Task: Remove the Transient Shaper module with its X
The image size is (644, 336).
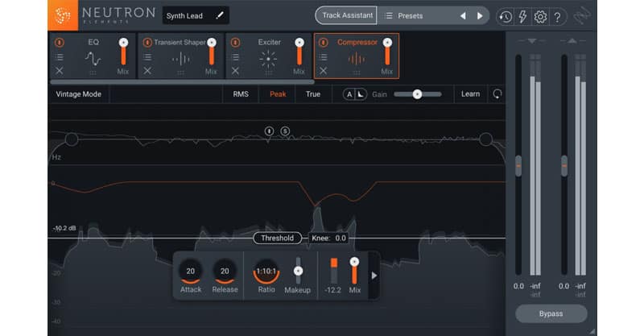Action: point(147,71)
